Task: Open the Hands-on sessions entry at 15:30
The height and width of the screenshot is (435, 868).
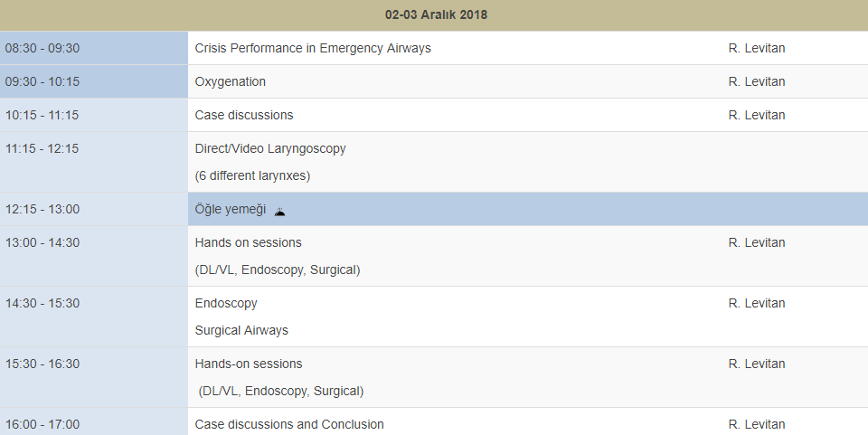Action: point(249,364)
